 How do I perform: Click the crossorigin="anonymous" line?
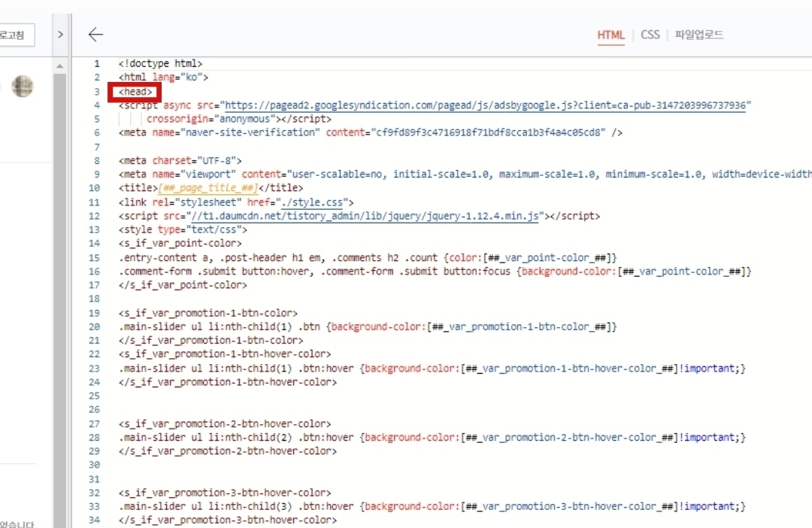click(x=239, y=119)
